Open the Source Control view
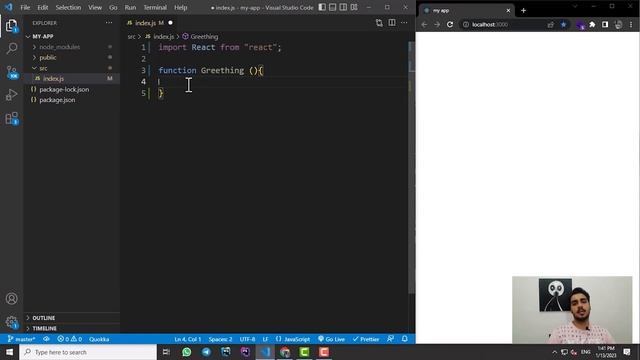 click(x=11, y=72)
